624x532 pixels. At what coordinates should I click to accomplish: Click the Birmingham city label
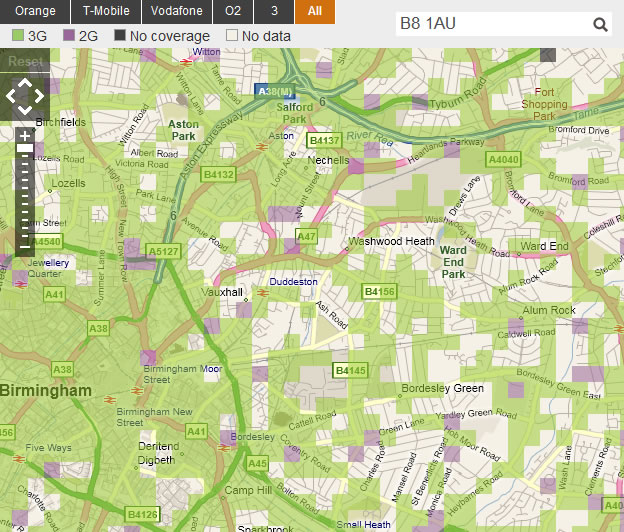[46, 390]
